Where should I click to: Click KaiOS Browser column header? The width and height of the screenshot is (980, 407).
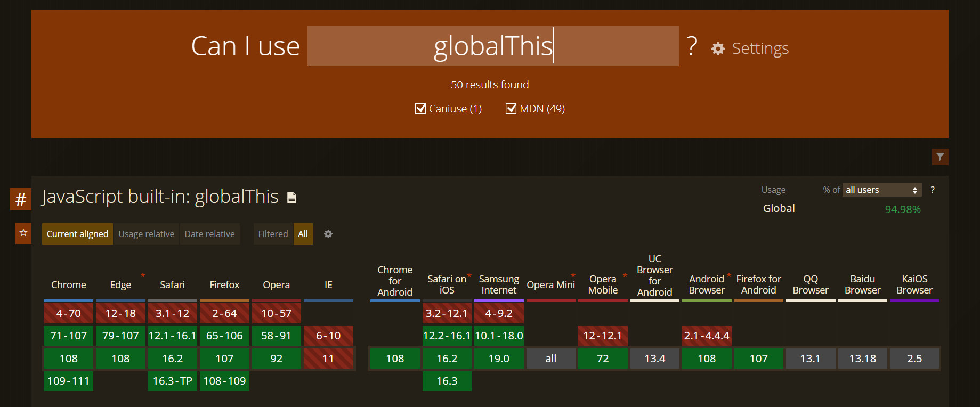click(x=914, y=284)
